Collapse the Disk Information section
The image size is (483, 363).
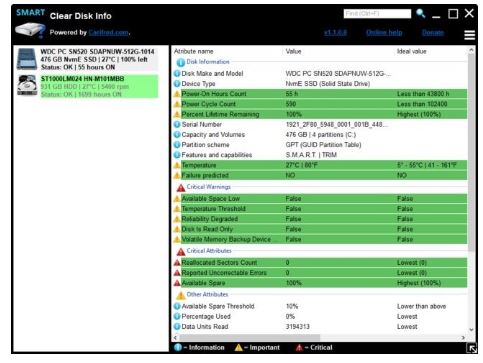pyautogui.click(x=208, y=62)
